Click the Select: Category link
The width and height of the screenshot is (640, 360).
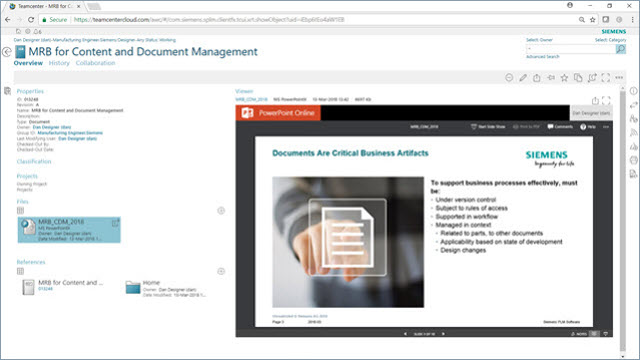(x=610, y=40)
